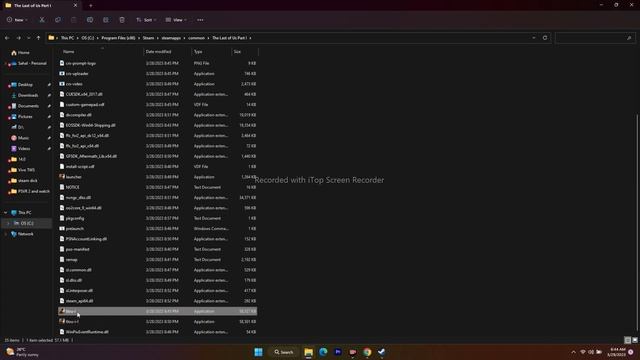Launch Google Chrome from the taskbar
This screenshot has height=360, width=640.
pos(367,352)
